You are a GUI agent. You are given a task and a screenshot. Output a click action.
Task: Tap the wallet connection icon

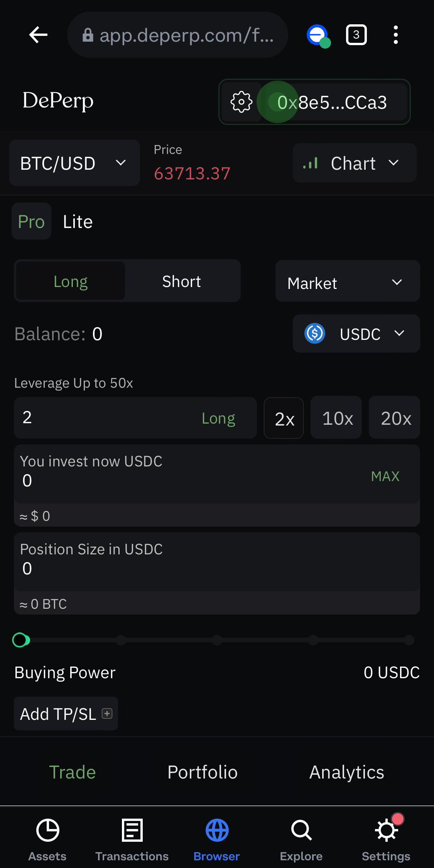click(318, 36)
